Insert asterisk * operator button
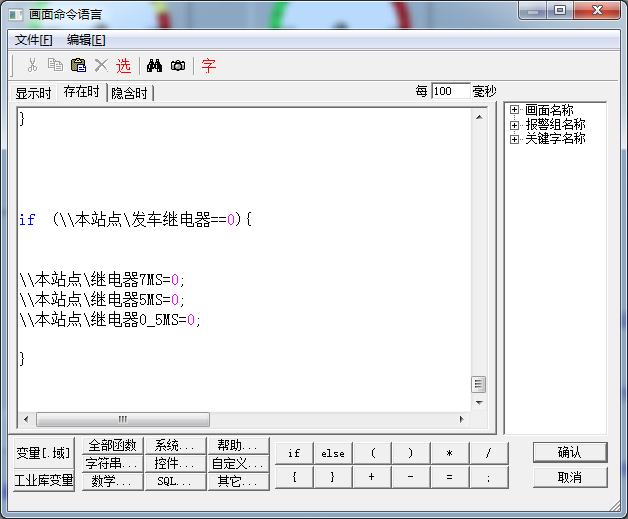 pyautogui.click(x=450, y=453)
